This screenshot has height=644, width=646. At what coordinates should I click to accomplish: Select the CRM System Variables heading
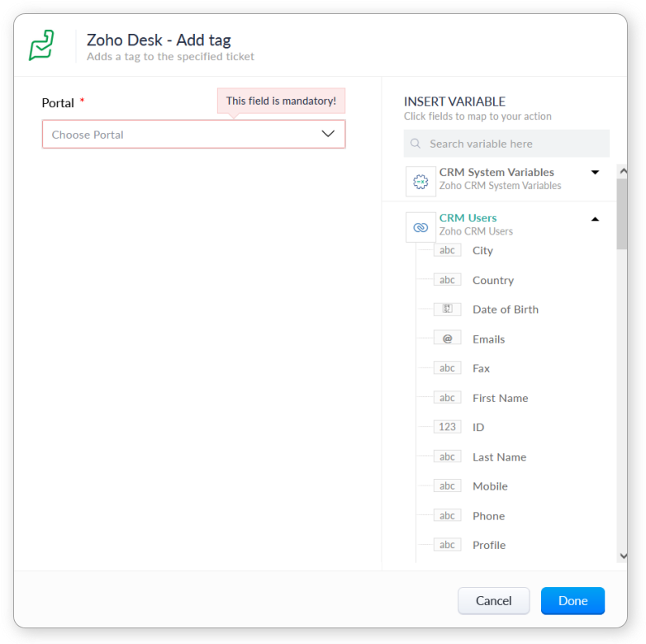496,172
